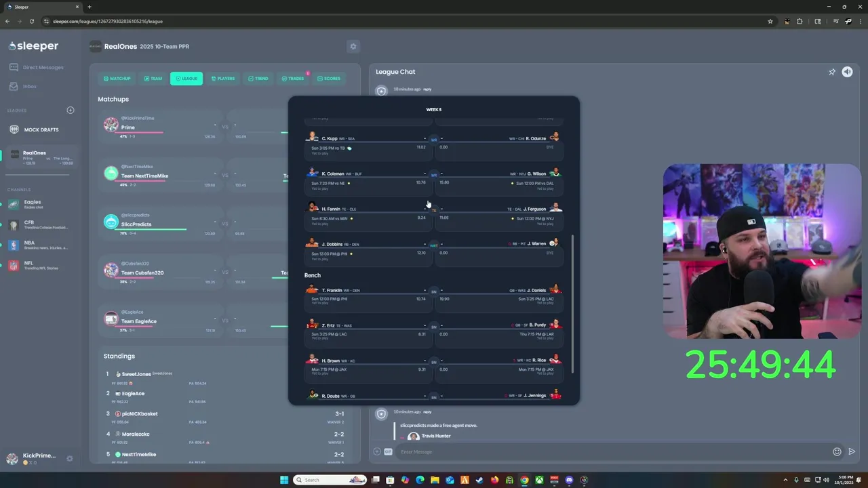Add attachment with chat plus icon
This screenshot has width=868, height=488.
377,451
